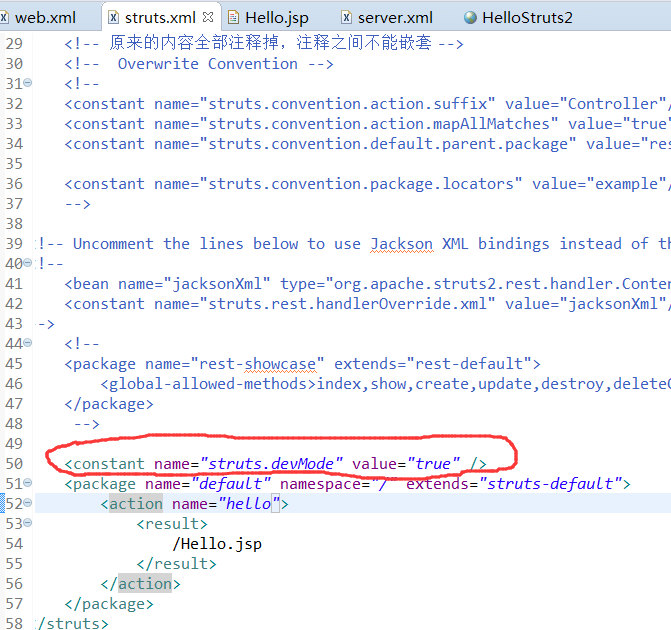This screenshot has height=630, width=671.
Task: Click the web.xml file icon
Action: tap(3, 18)
